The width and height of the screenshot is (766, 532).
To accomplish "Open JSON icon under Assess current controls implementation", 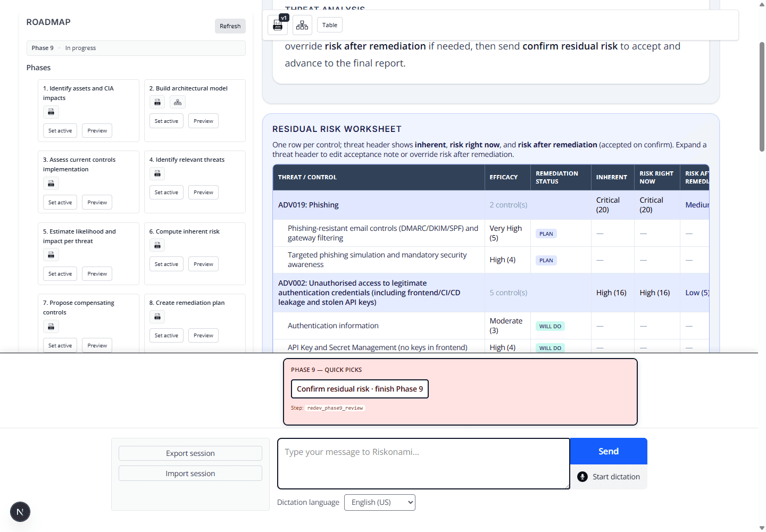I will 51,184.
